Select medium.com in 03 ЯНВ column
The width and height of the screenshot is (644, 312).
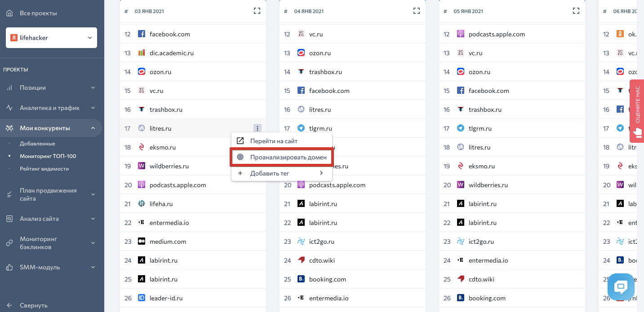[168, 242]
